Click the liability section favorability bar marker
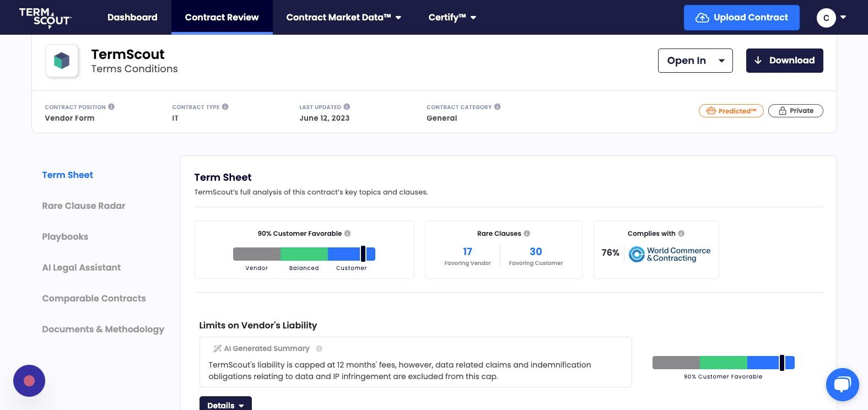868x410 pixels. 782,363
